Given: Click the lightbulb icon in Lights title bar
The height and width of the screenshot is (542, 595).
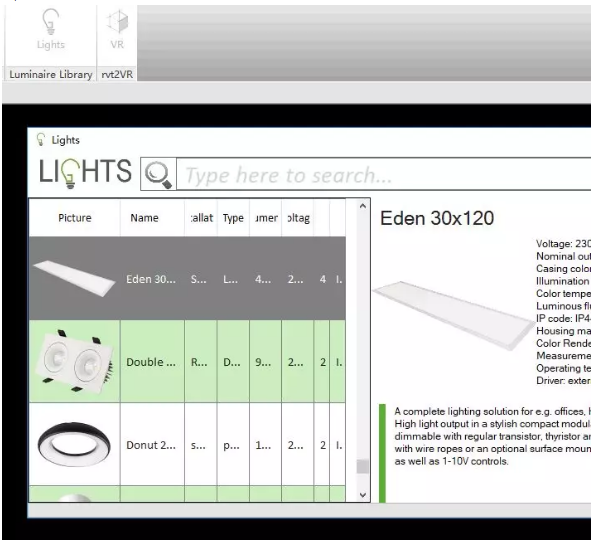Looking at the screenshot, I should click(41, 140).
